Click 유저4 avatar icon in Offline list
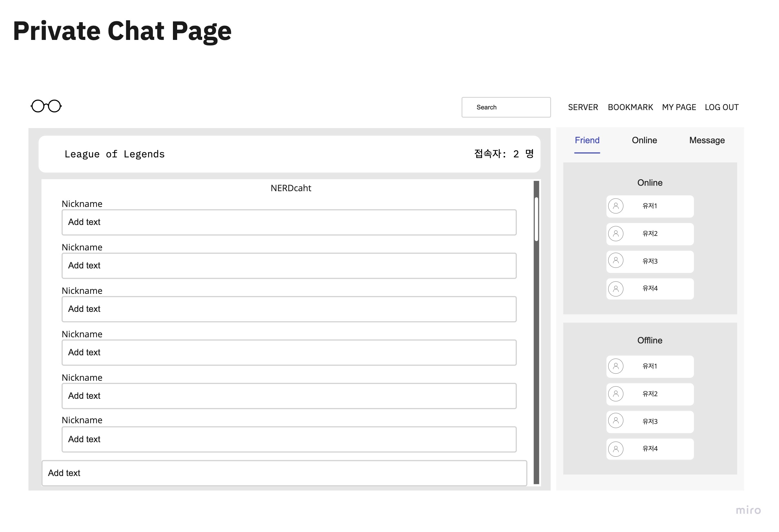 615,449
